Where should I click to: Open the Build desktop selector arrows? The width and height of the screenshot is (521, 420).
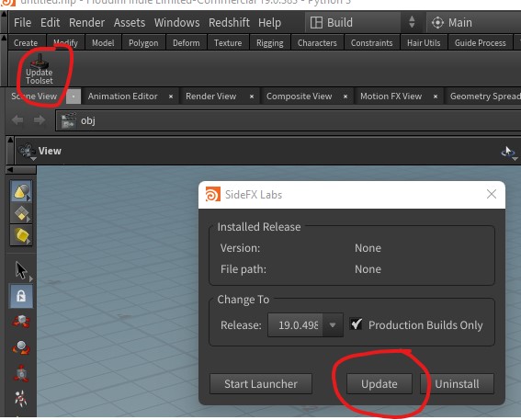412,23
